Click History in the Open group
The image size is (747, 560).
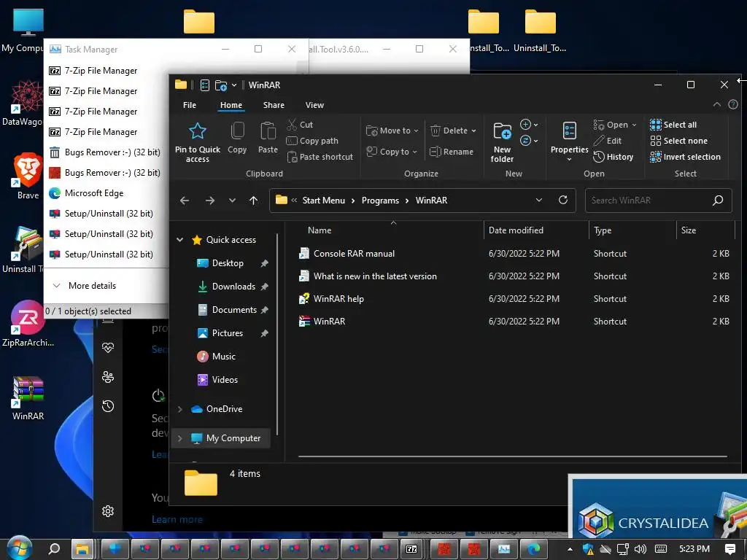coord(613,157)
